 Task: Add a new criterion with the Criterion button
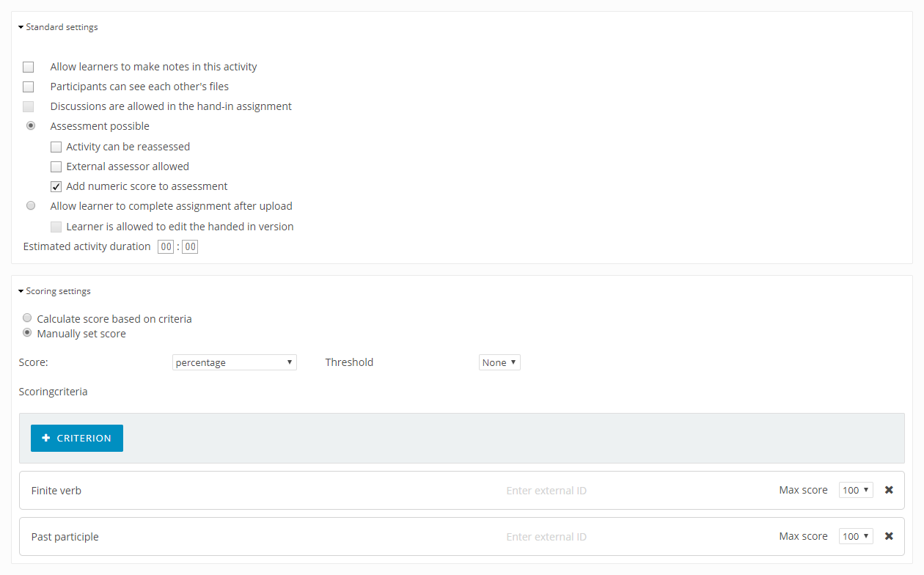point(77,438)
